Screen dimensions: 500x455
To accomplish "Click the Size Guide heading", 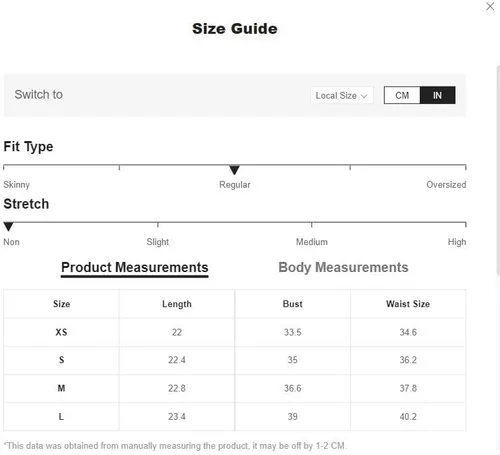I will click(235, 29).
